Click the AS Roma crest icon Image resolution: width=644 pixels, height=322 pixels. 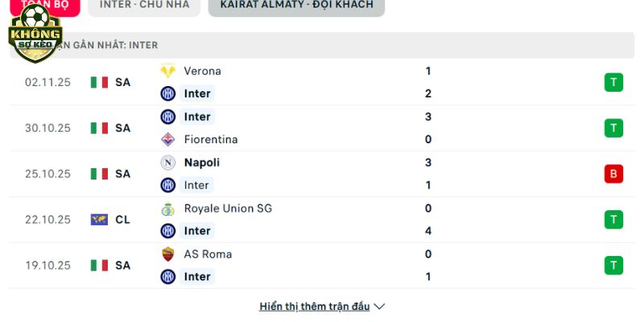point(167,254)
